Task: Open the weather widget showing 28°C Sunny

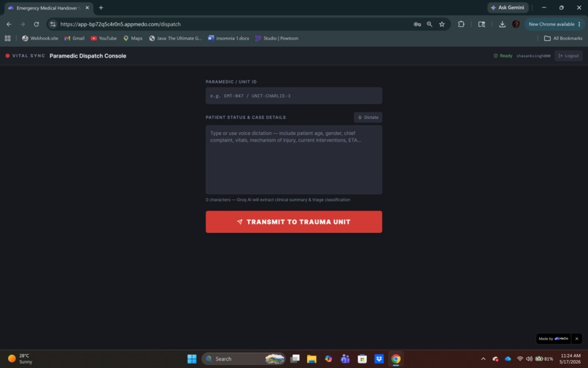Action: tap(20, 359)
